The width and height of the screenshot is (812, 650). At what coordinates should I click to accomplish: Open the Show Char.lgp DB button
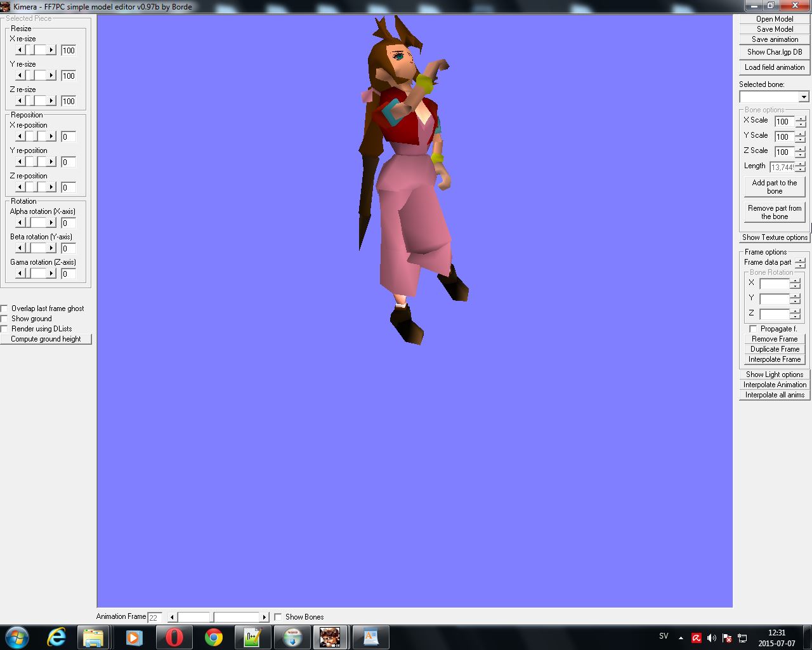[x=775, y=52]
